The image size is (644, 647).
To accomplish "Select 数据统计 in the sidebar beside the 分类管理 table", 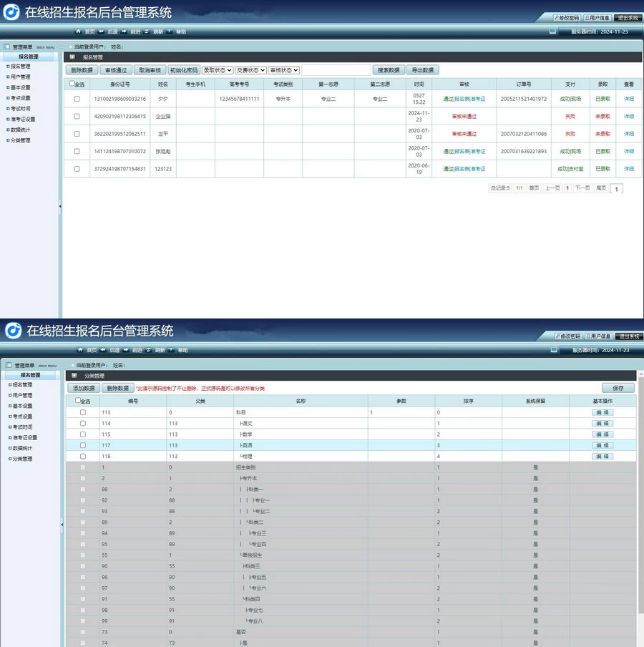I will coord(21,448).
